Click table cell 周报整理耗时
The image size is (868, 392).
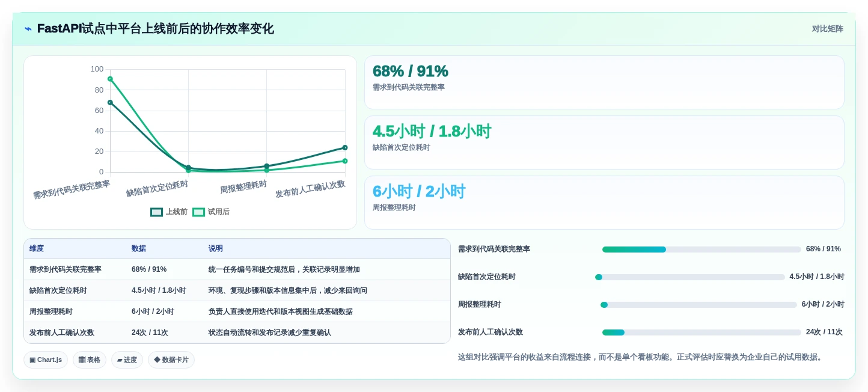pos(51,311)
